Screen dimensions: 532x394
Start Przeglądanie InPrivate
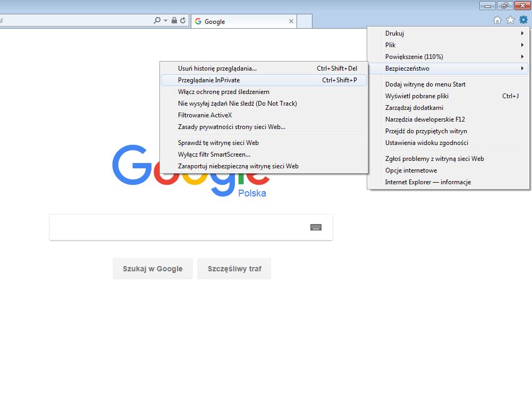tap(264, 80)
